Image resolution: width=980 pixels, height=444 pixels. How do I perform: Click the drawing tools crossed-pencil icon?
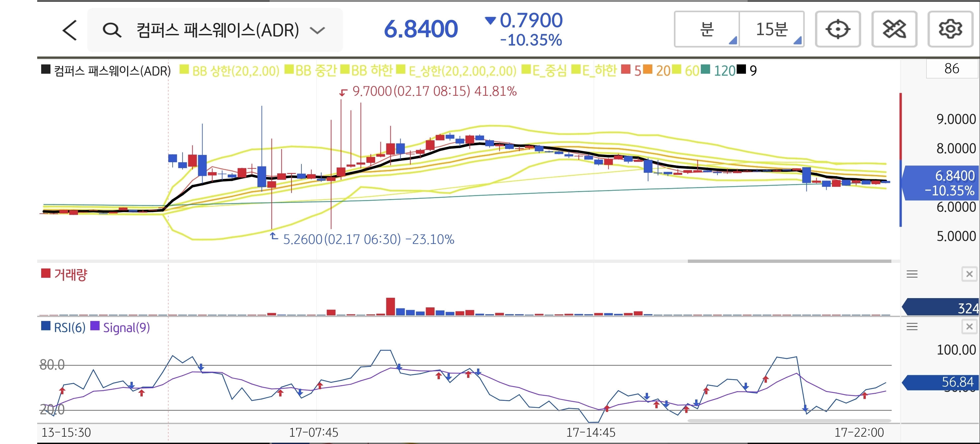point(894,29)
